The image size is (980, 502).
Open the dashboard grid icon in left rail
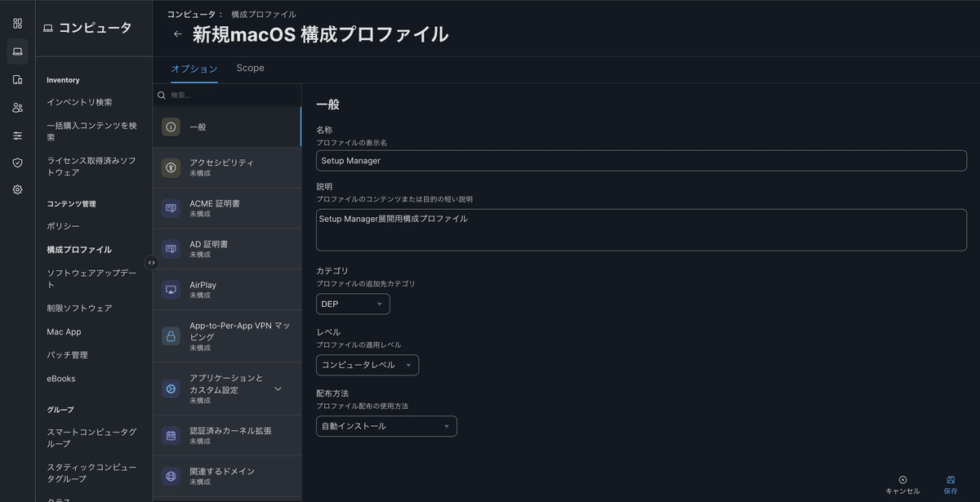(x=16, y=23)
